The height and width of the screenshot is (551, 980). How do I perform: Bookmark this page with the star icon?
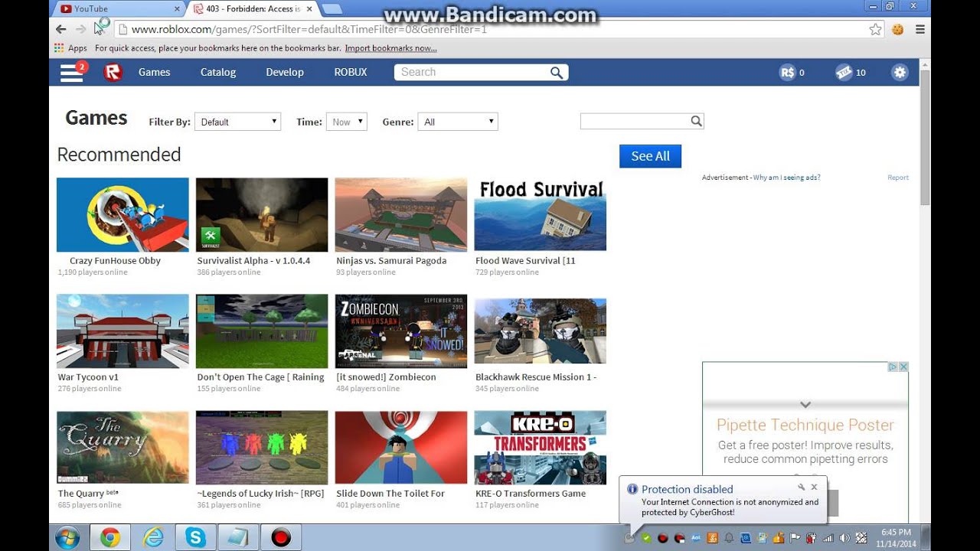875,29
